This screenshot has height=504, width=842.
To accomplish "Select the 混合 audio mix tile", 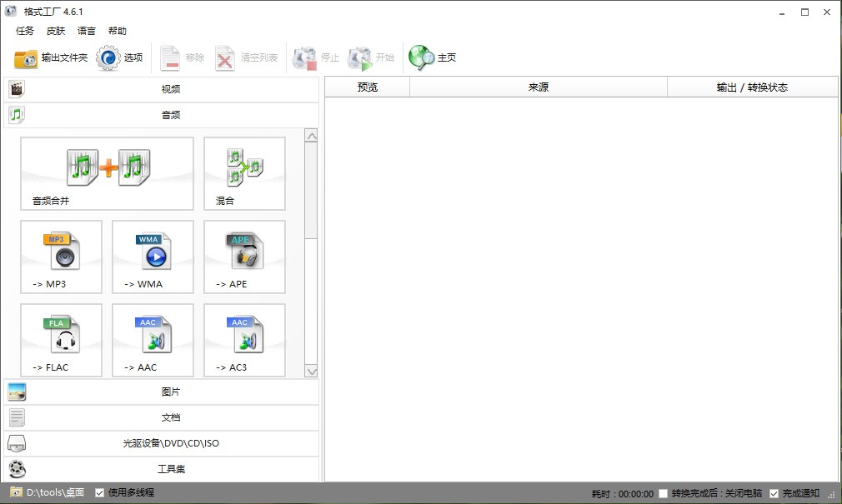I will coord(244,173).
